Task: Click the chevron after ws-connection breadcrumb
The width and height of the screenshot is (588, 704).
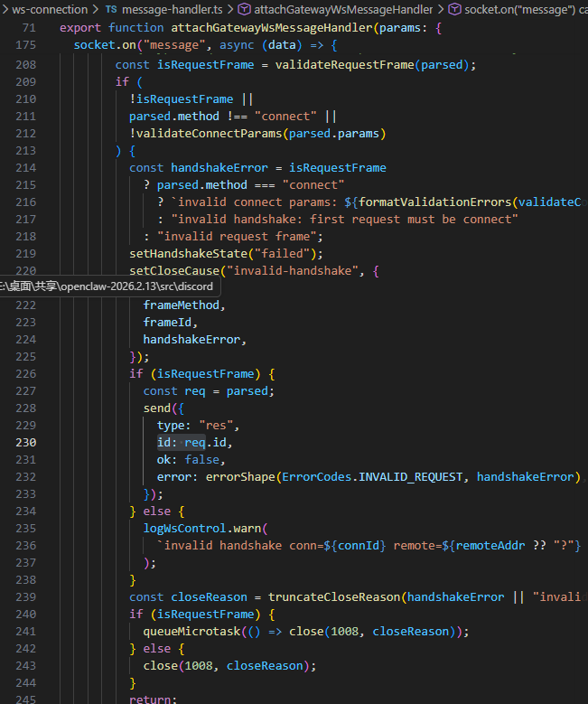Action: coord(96,9)
